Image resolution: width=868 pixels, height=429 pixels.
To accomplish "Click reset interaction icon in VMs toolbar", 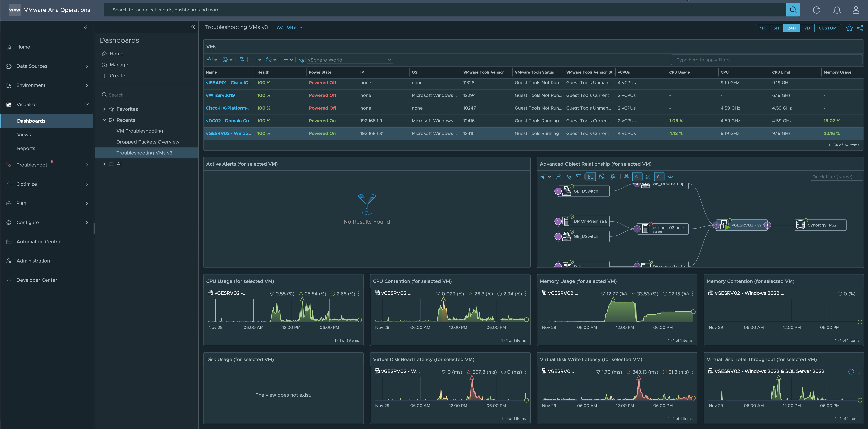I will 301,60.
